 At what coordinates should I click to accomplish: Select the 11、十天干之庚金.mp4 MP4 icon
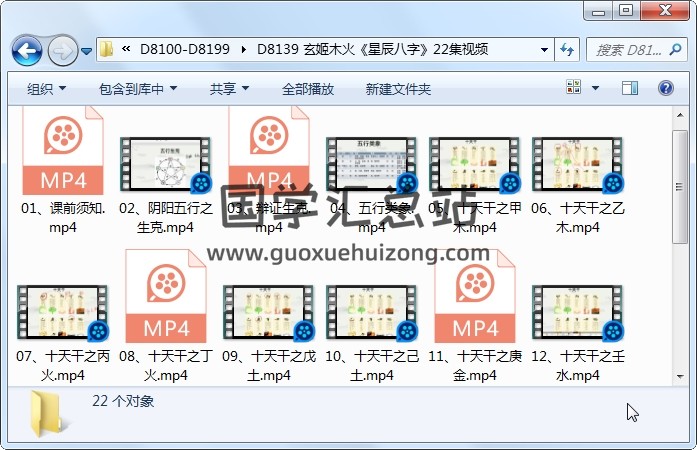[x=475, y=296]
